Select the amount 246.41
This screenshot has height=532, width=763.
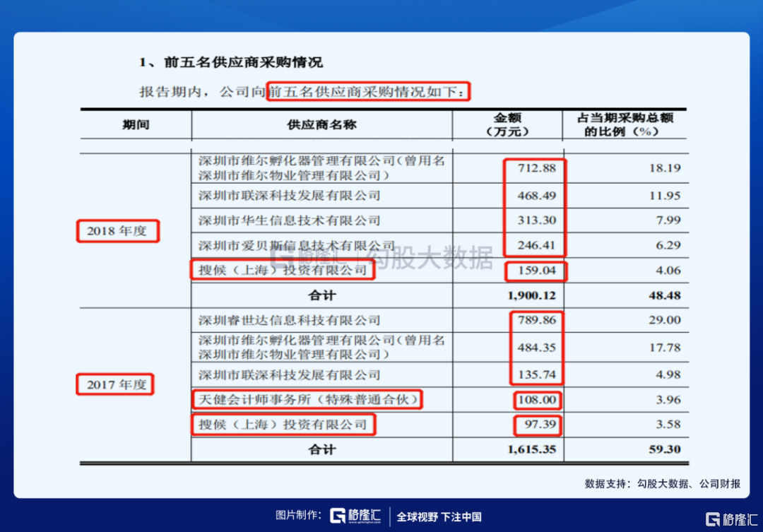pos(537,245)
